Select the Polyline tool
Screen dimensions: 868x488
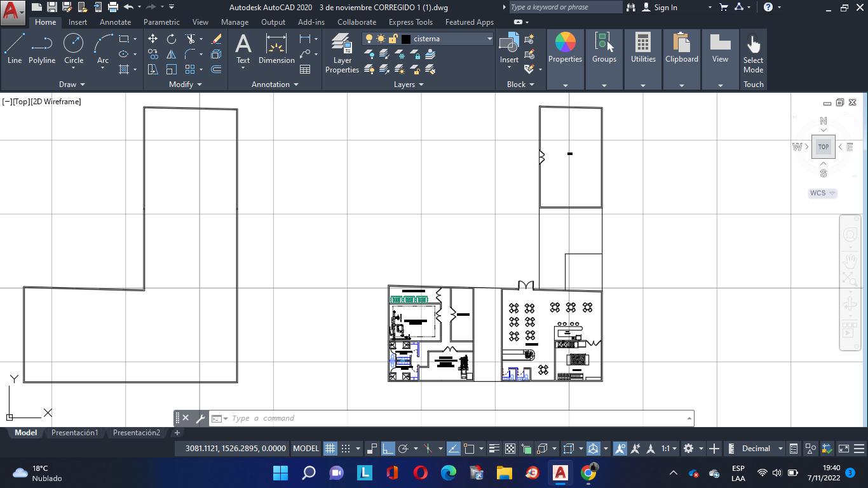[x=42, y=50]
